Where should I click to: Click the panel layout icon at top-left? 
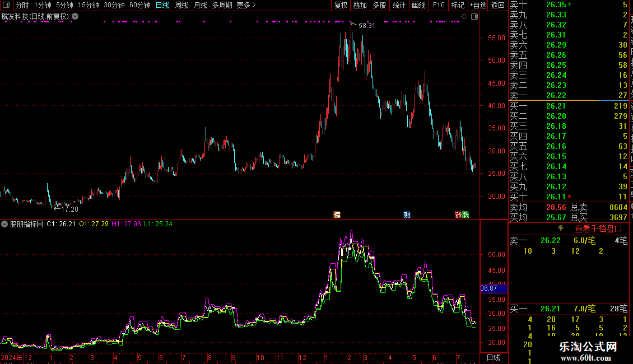pos(6,5)
